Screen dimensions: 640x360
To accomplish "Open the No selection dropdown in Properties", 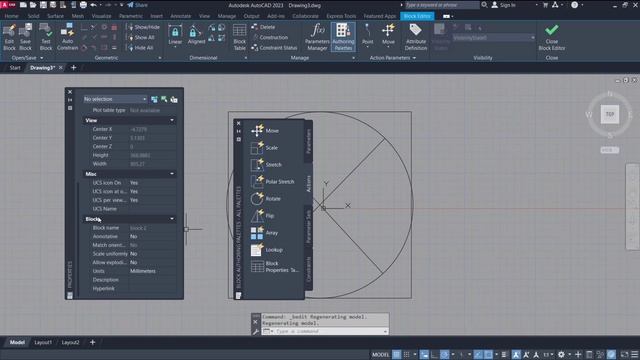I will [115, 99].
